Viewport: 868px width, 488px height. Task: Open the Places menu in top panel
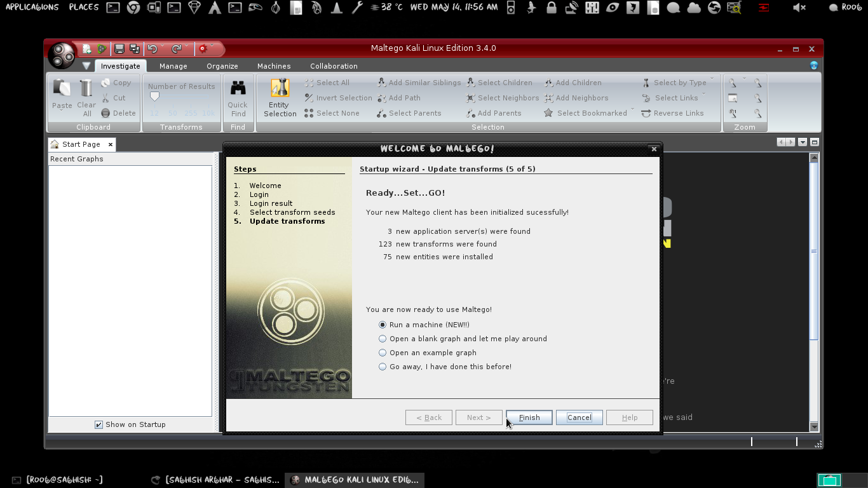pyautogui.click(x=84, y=7)
